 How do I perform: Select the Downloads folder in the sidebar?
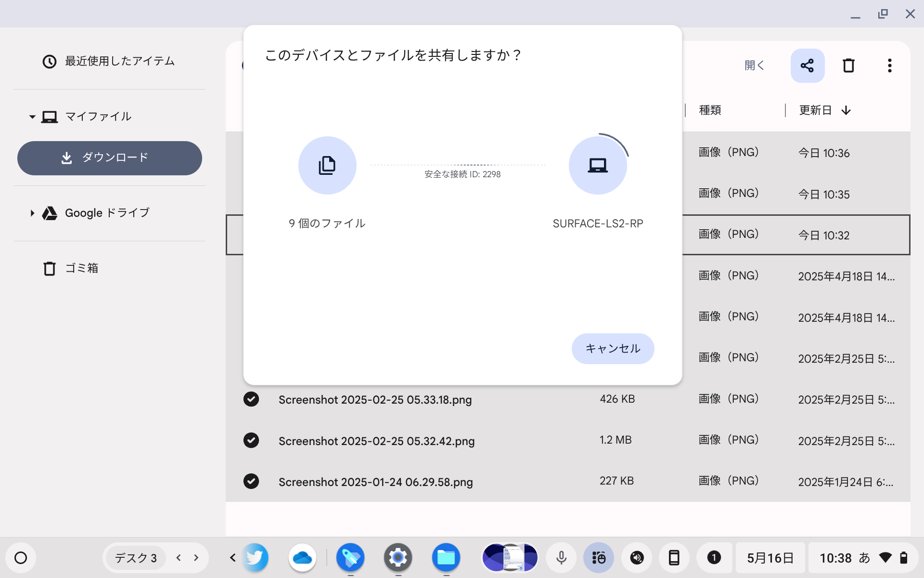110,158
